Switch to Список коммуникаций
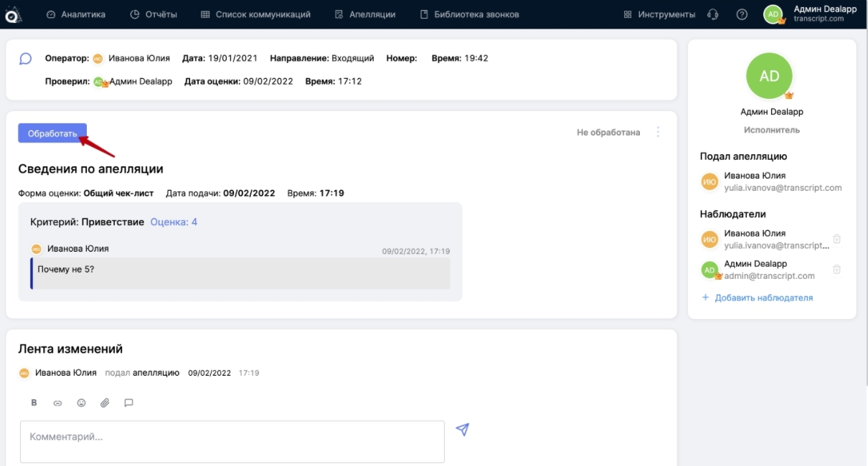The image size is (868, 466). coord(255,14)
